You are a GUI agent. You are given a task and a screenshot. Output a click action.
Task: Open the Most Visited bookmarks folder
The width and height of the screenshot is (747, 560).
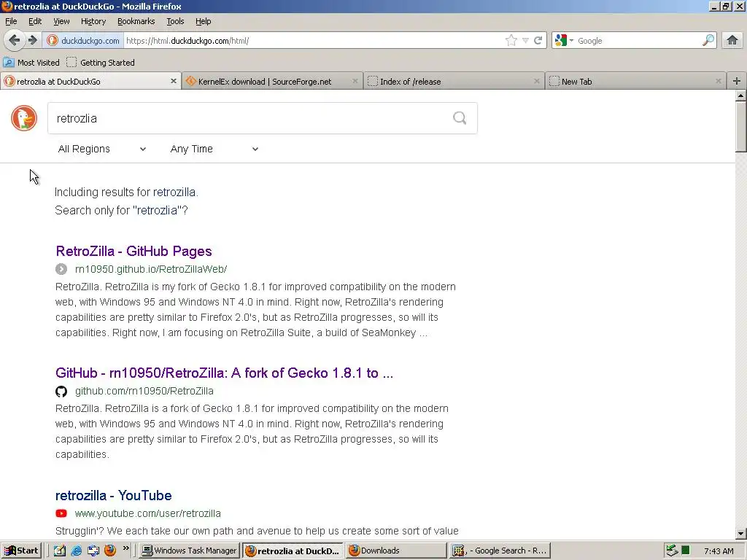(x=31, y=63)
